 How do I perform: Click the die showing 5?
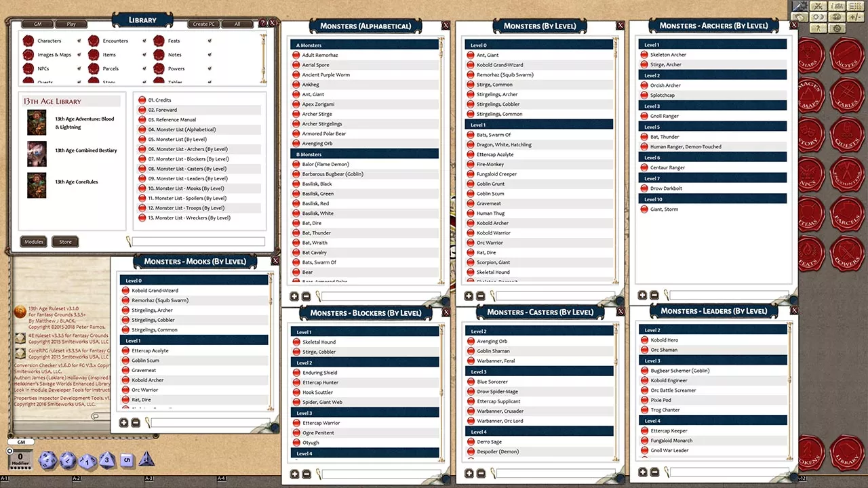(x=126, y=460)
